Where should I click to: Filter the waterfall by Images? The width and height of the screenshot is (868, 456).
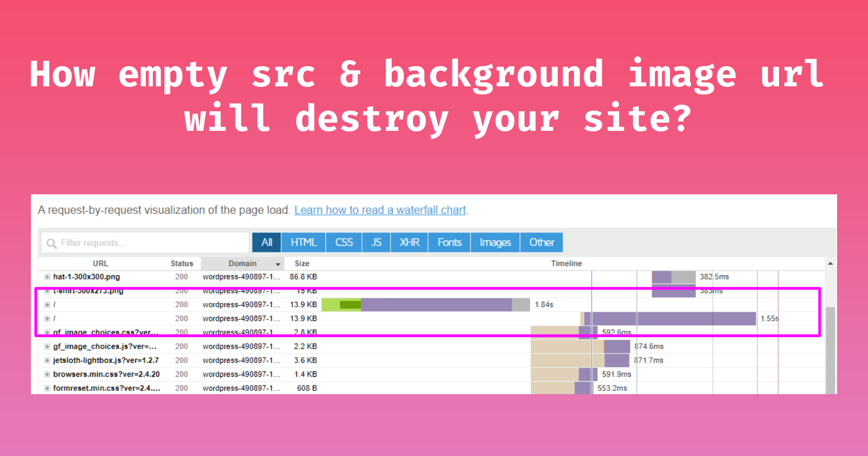pyautogui.click(x=495, y=243)
